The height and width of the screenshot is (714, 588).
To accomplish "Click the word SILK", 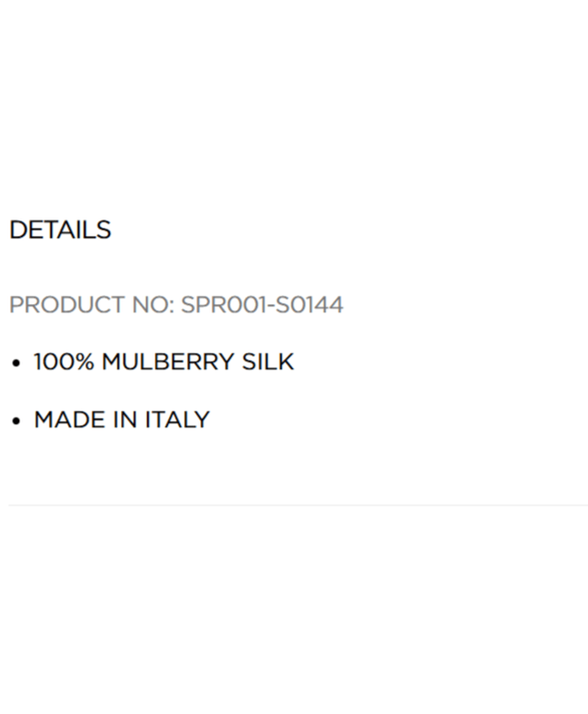I will click(x=268, y=362).
